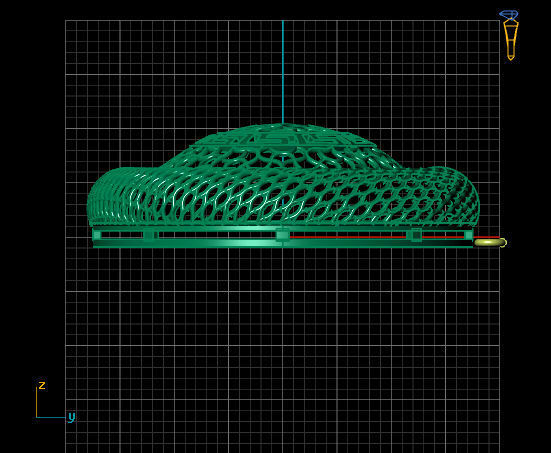This screenshot has height=453, width=551.
Task: Click the yellow ring-and-gem view orientation icon
Action: coord(510,35)
